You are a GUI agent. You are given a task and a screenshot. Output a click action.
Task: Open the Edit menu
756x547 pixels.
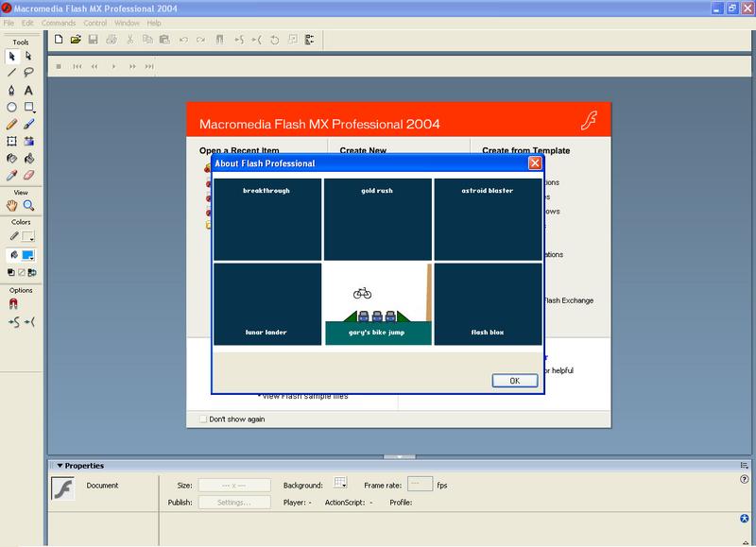(27, 23)
